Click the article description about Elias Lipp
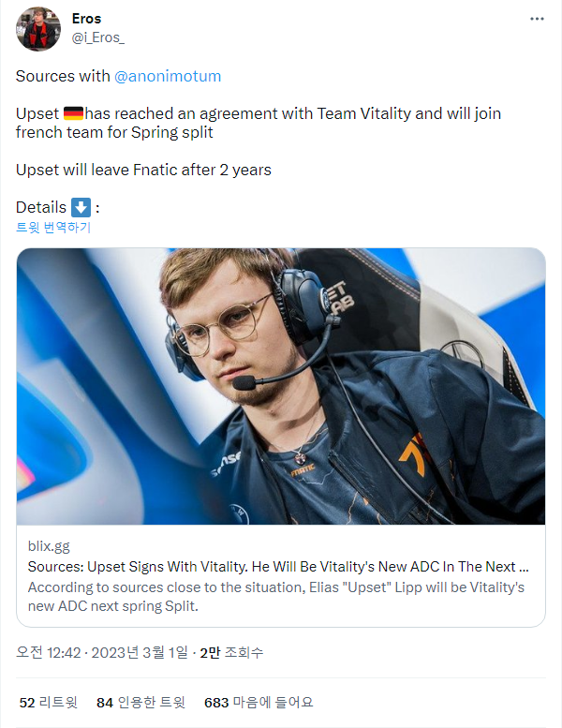The height and width of the screenshot is (728, 562). (x=276, y=597)
